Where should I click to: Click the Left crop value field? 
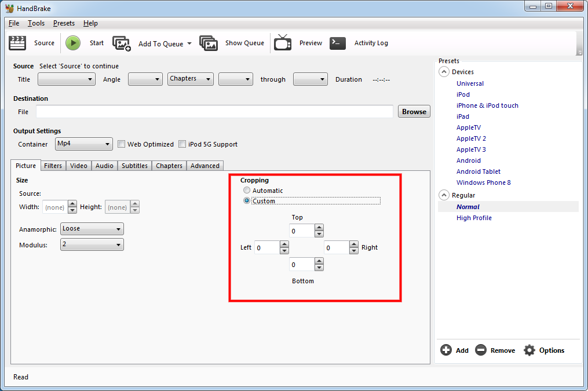(266, 247)
